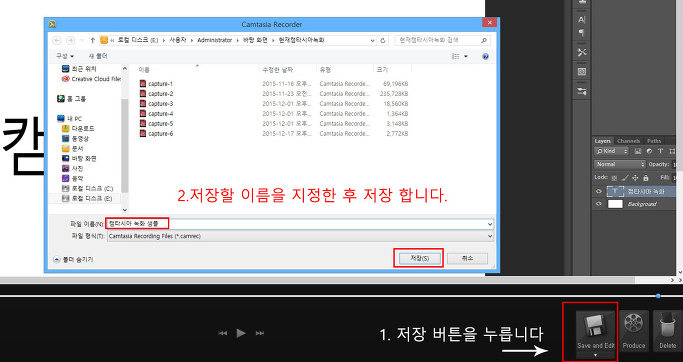The width and height of the screenshot is (683, 362).
Task: Open the Photoshop Character panel icon
Action: 582,20
